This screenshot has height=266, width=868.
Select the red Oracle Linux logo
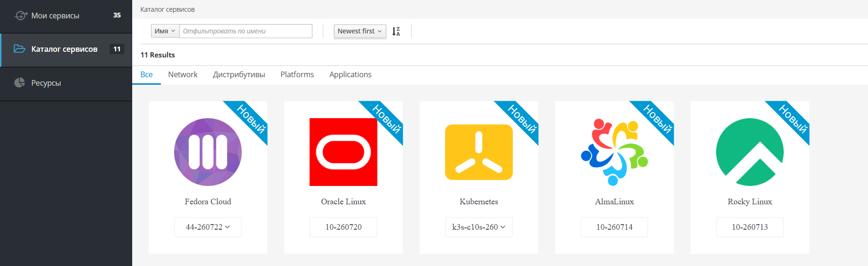click(343, 152)
